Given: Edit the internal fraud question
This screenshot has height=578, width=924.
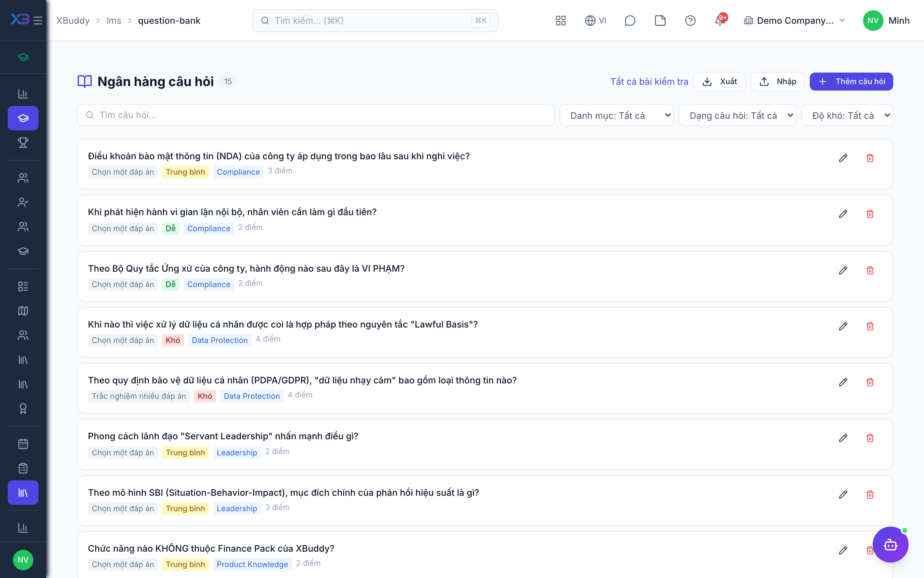Looking at the screenshot, I should pos(843,214).
